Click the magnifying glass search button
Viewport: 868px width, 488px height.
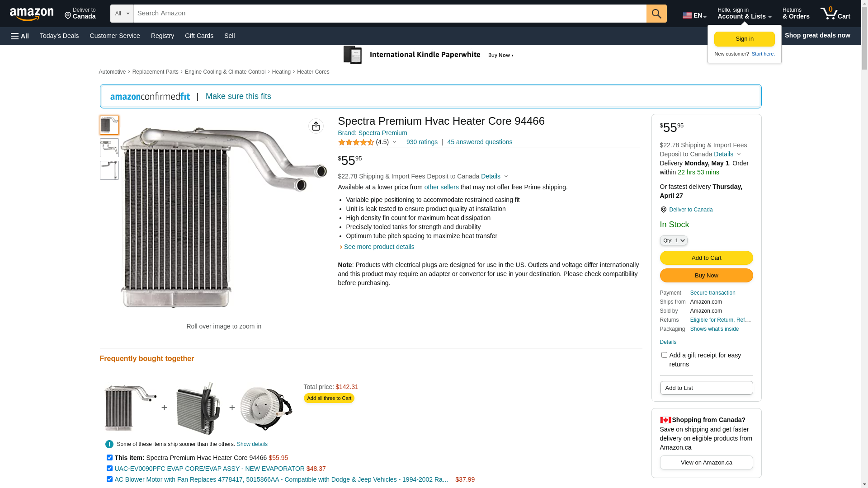click(x=656, y=14)
